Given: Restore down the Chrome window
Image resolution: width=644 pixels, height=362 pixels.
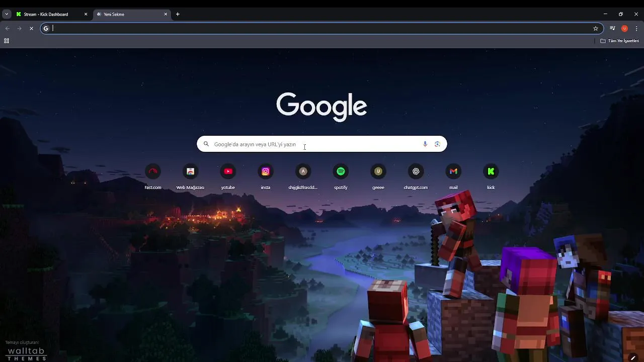Looking at the screenshot, I should click(x=621, y=14).
